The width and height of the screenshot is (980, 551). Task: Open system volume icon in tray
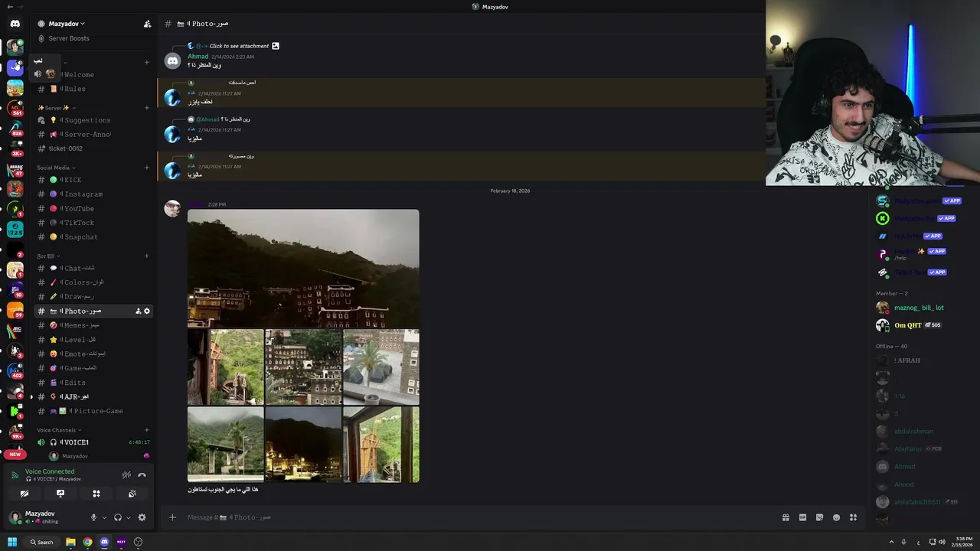coord(942,542)
